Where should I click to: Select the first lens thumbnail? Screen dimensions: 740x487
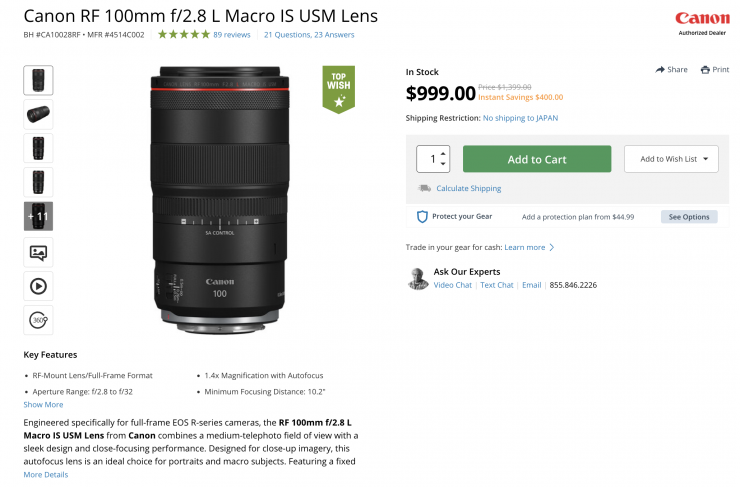pos(38,80)
